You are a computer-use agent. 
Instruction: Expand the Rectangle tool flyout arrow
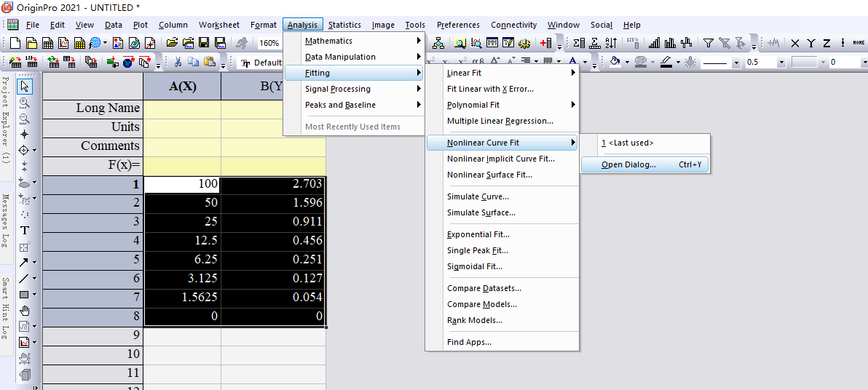point(35,295)
